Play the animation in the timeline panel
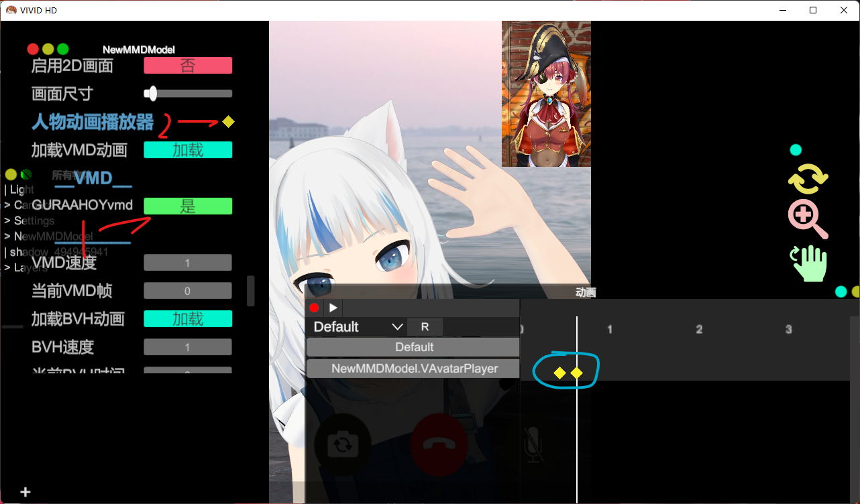Screen dimensions: 860x504 click(x=333, y=308)
